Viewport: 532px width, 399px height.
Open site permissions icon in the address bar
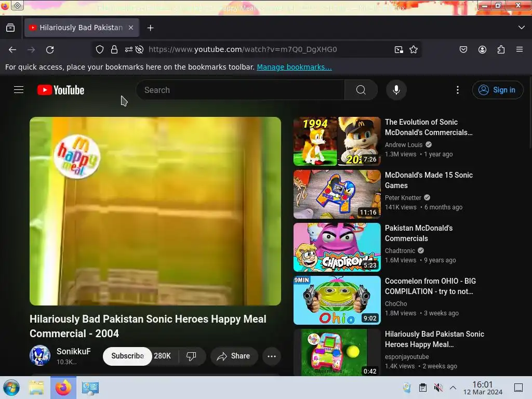click(129, 49)
